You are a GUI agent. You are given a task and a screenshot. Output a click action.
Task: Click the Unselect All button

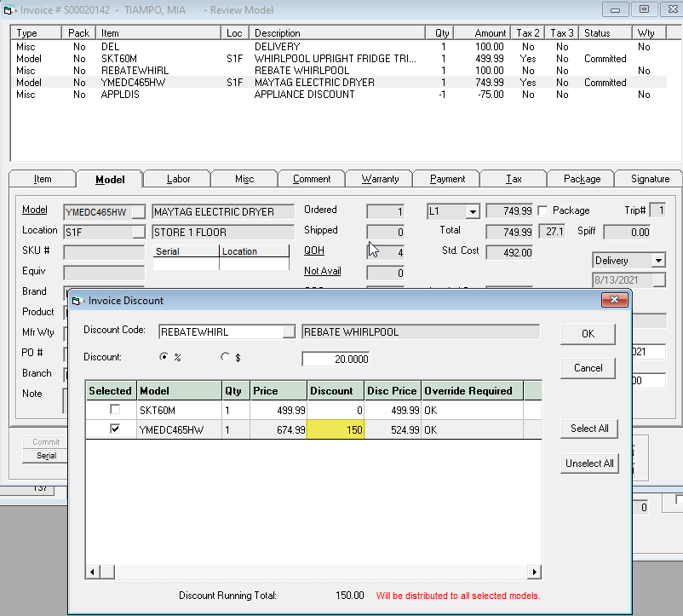pyautogui.click(x=589, y=463)
